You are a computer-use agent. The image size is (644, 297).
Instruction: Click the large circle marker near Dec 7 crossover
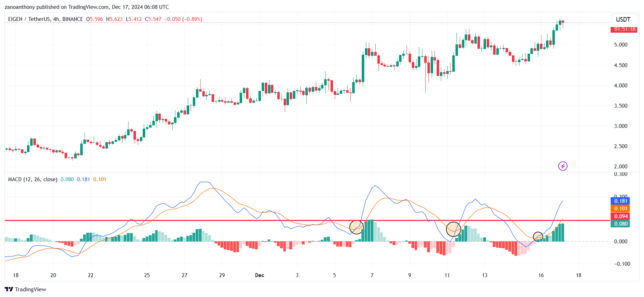point(356,227)
